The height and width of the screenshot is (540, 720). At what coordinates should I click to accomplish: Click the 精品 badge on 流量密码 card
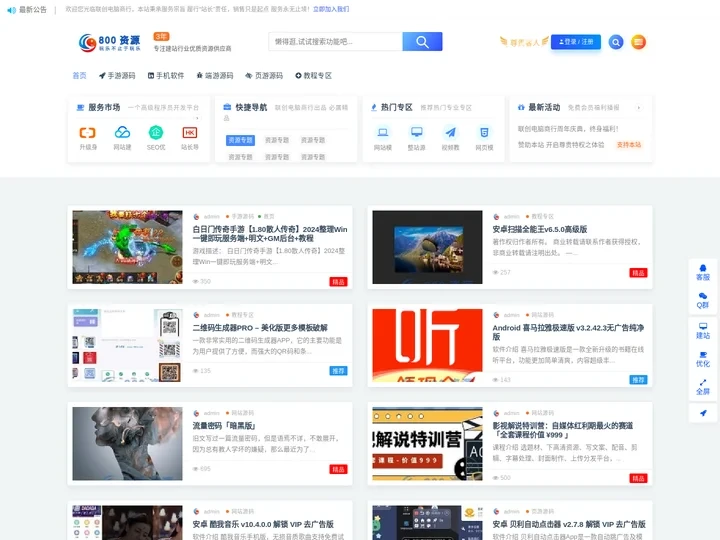point(338,469)
